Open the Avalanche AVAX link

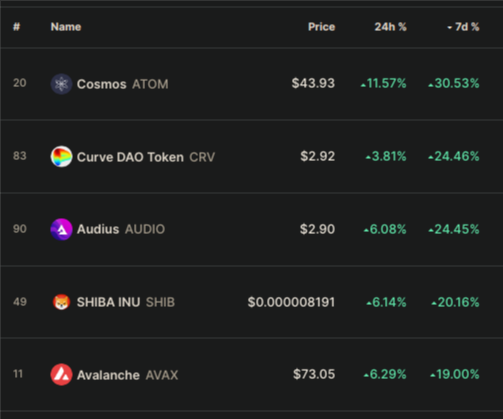(127, 375)
